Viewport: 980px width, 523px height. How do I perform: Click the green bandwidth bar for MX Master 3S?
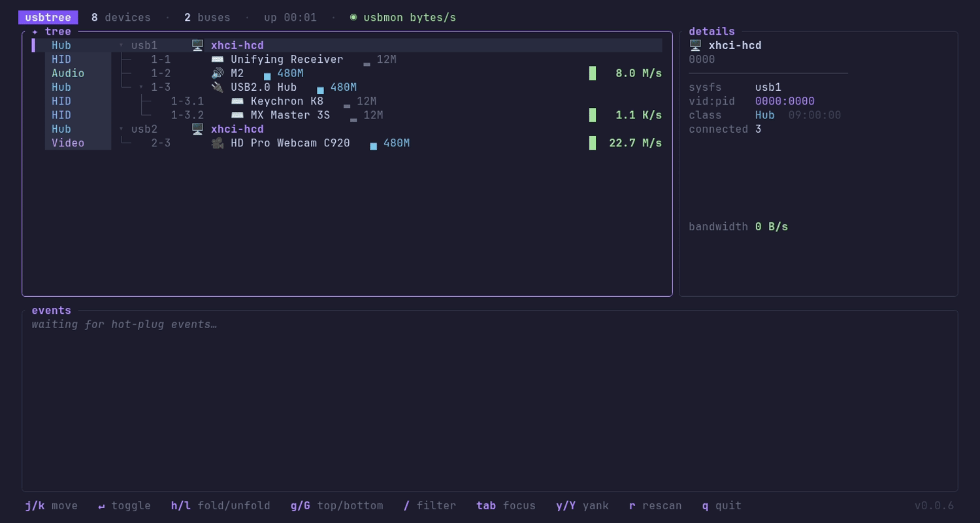pos(593,115)
